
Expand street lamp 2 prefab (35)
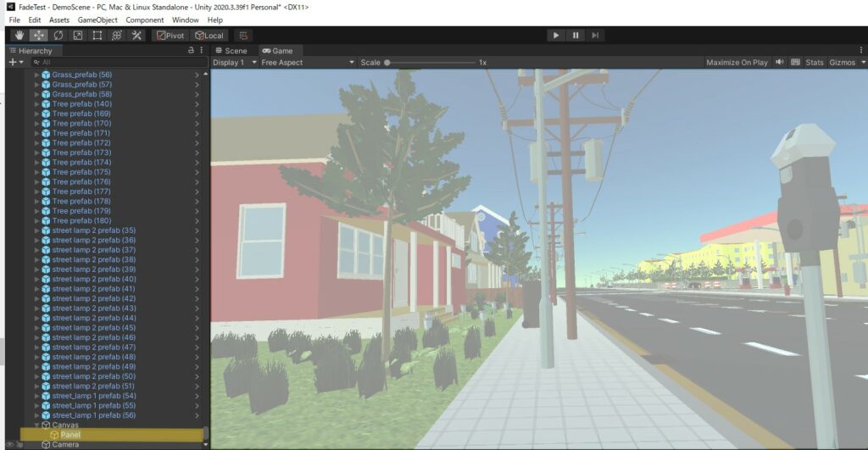[37, 231]
